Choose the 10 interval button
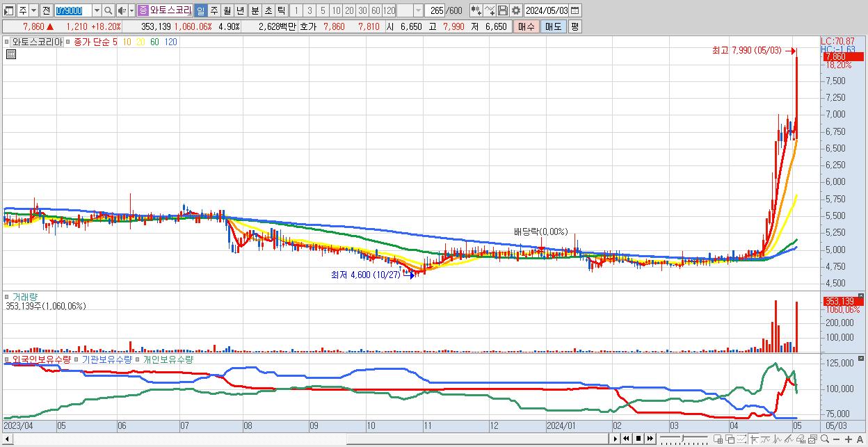 click(336, 10)
